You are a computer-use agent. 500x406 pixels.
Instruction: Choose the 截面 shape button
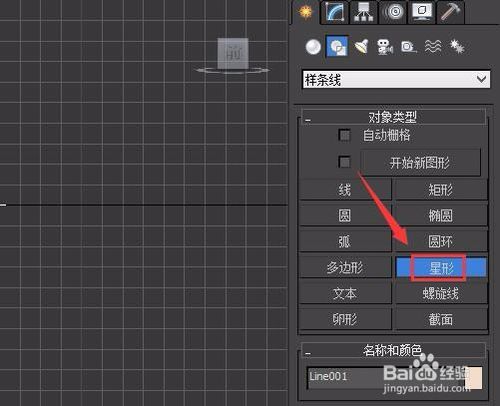441,319
